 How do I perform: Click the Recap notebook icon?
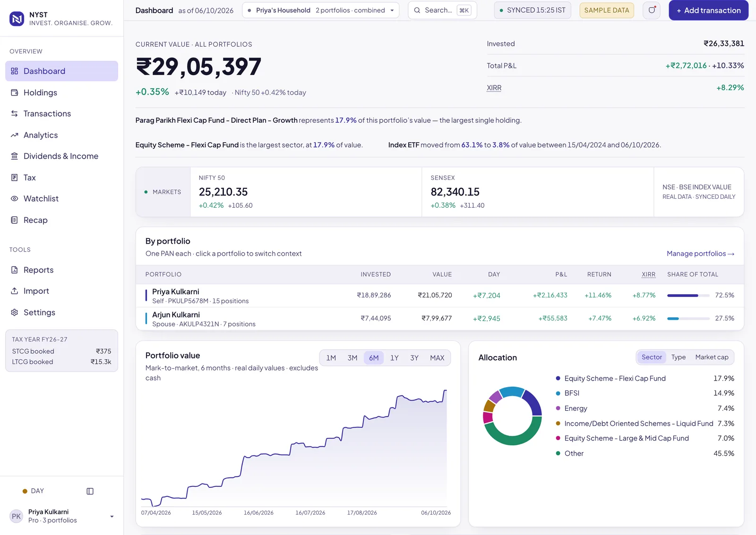(15, 220)
